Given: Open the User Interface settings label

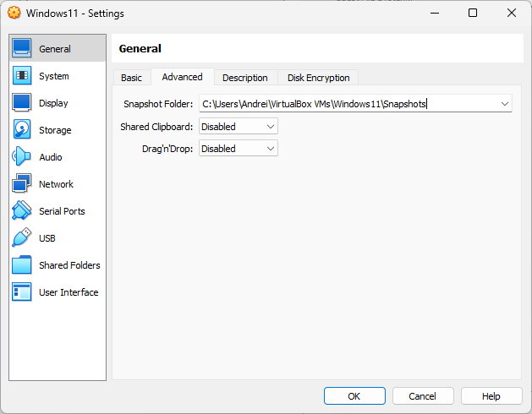Looking at the screenshot, I should pos(69,292).
